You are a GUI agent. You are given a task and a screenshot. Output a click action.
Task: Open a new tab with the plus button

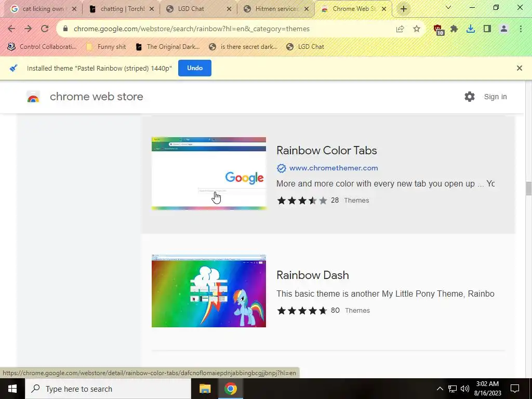tap(403, 9)
